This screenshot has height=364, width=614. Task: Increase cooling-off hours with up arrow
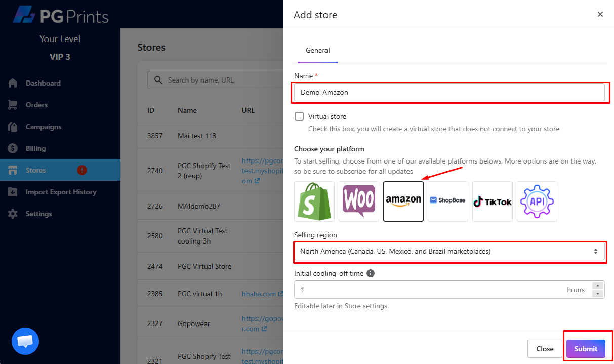pyautogui.click(x=598, y=286)
